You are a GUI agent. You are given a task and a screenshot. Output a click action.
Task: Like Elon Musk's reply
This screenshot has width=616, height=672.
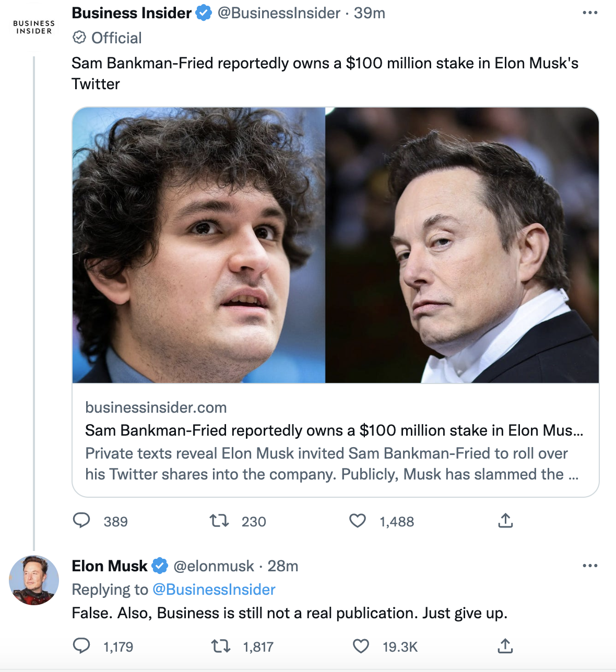(x=361, y=646)
